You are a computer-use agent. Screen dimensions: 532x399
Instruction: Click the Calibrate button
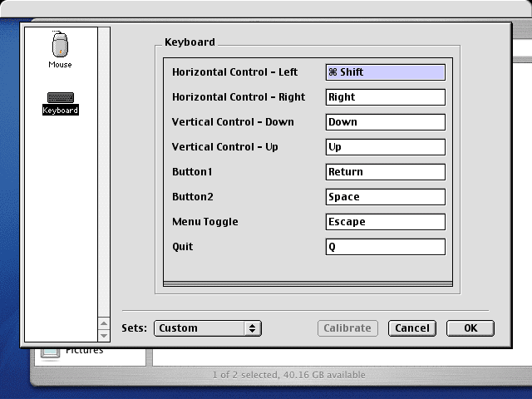click(347, 328)
